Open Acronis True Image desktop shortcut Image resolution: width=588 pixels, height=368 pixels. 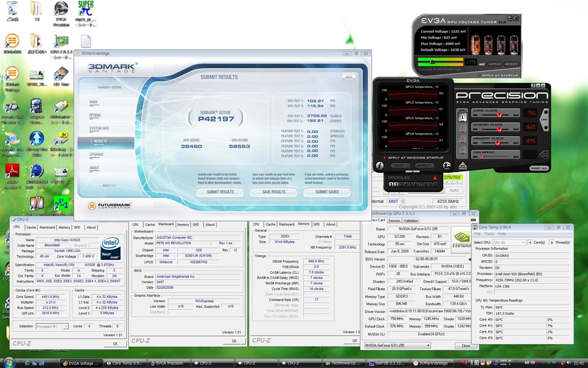(x=12, y=139)
